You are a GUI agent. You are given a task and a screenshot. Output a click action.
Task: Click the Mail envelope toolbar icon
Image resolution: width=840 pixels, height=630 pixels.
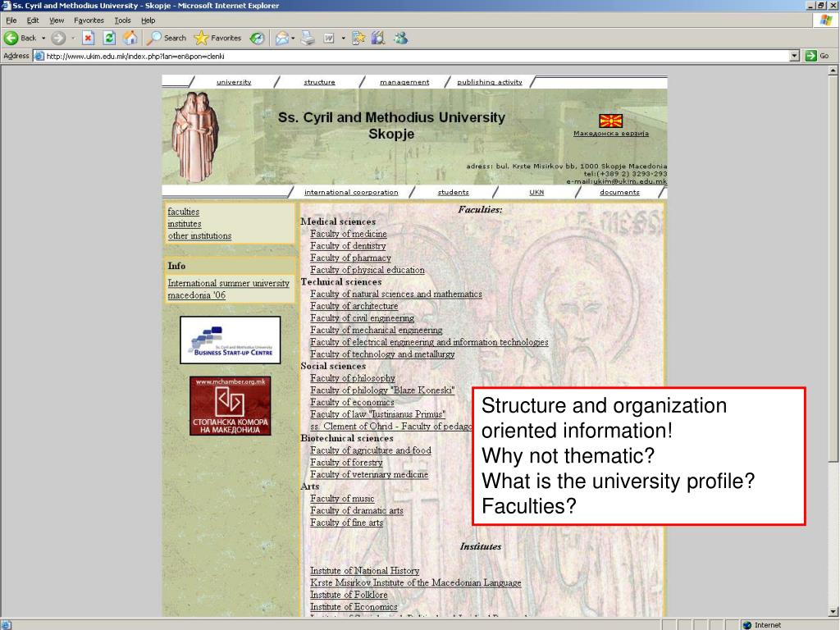pyautogui.click(x=282, y=38)
